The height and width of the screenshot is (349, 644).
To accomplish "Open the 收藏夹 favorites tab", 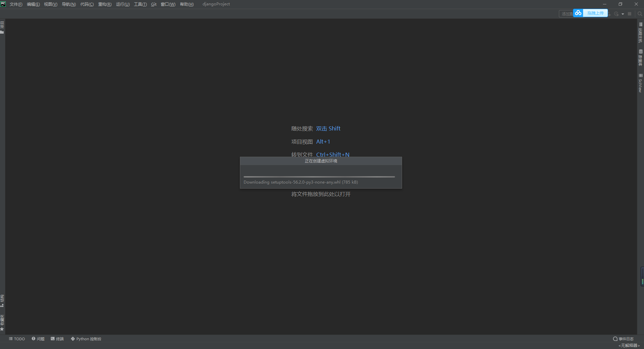I will coord(2,323).
